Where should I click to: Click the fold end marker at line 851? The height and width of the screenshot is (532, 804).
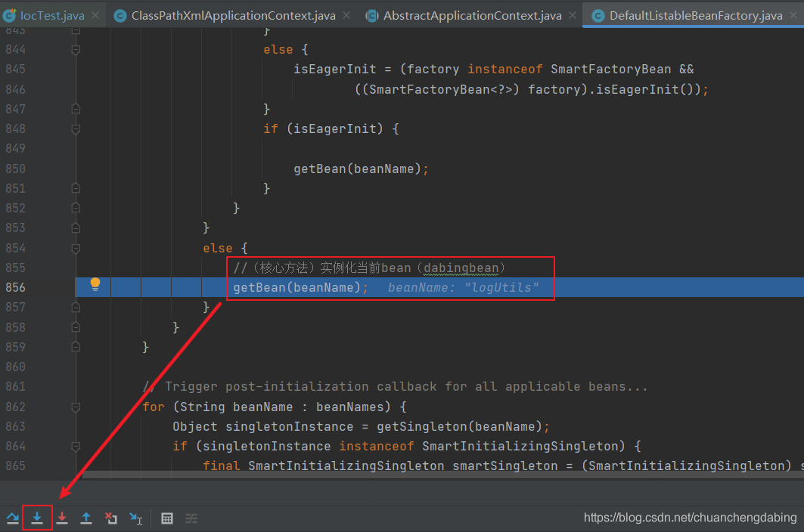76,188
